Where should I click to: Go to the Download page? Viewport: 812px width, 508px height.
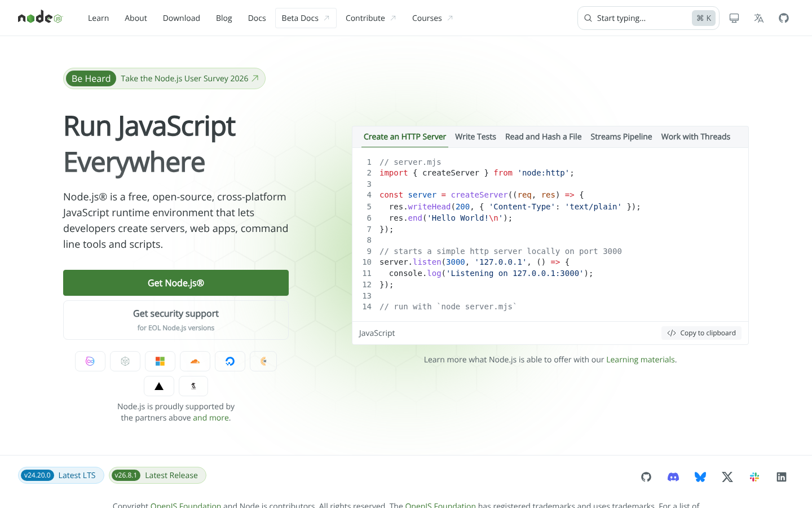click(x=182, y=18)
